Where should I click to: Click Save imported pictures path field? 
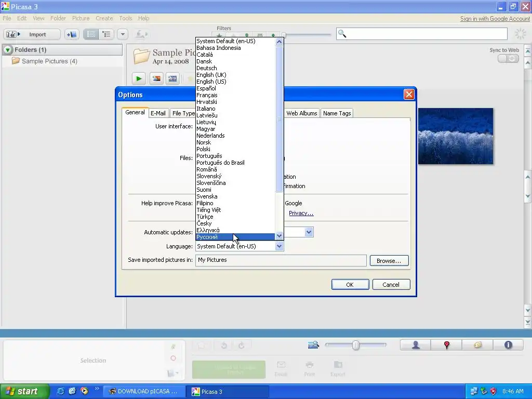281,260
